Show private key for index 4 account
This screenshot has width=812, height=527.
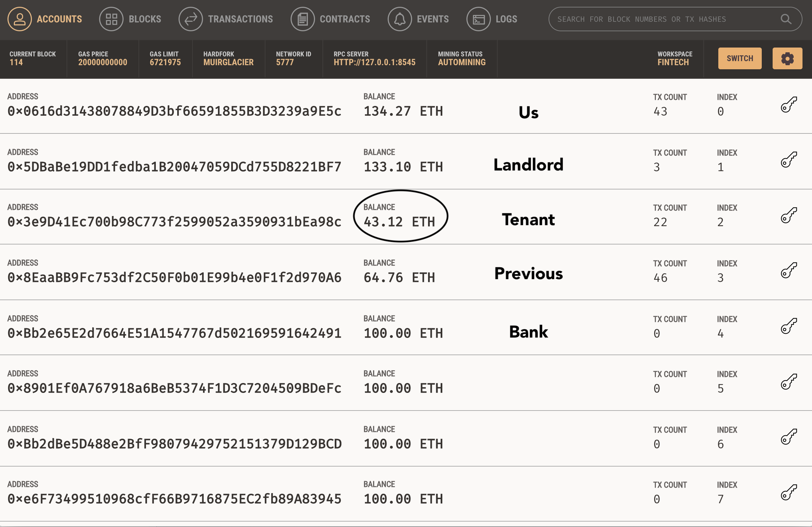pos(789,326)
